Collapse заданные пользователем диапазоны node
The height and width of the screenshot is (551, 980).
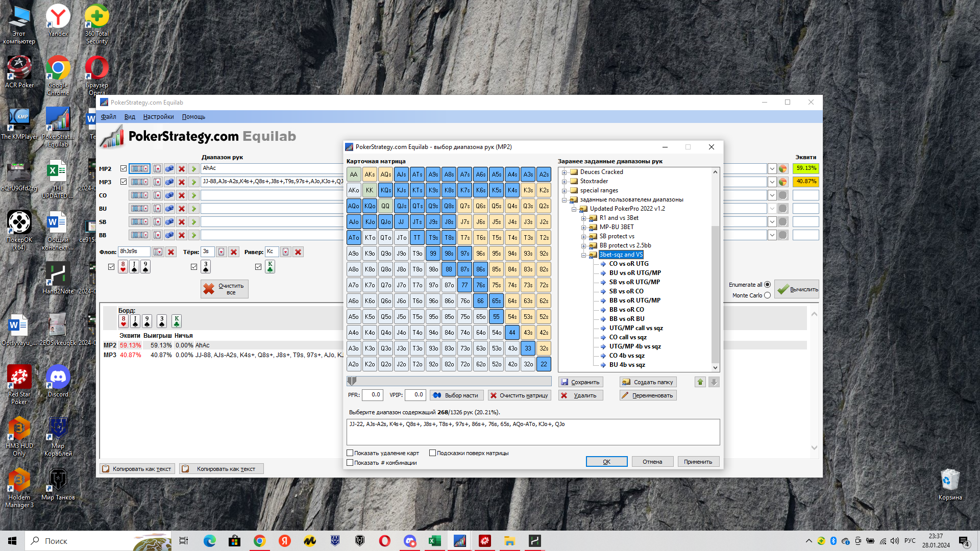coord(565,200)
